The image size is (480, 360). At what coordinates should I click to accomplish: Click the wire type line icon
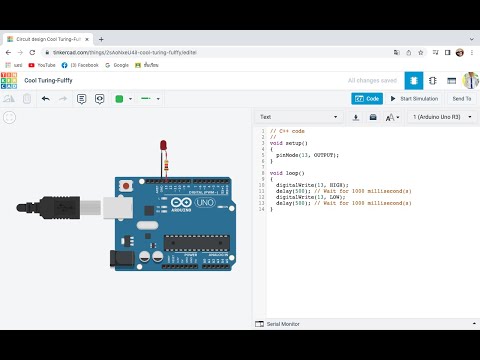(146, 99)
